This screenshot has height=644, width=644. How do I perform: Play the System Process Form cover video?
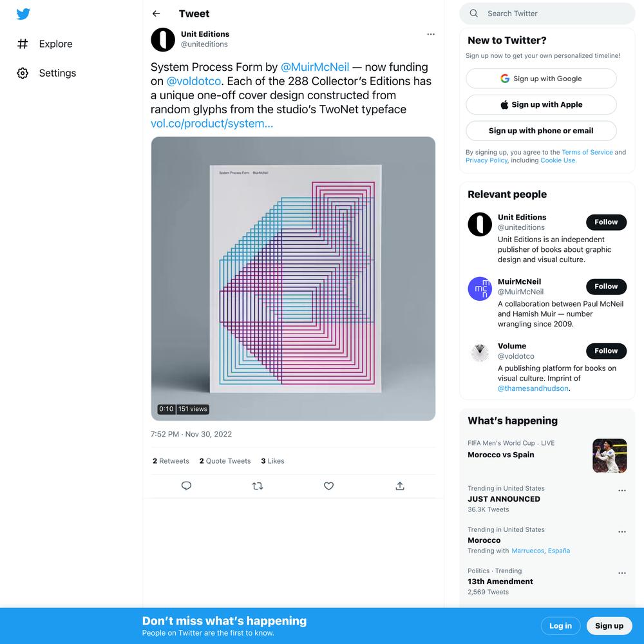(293, 278)
